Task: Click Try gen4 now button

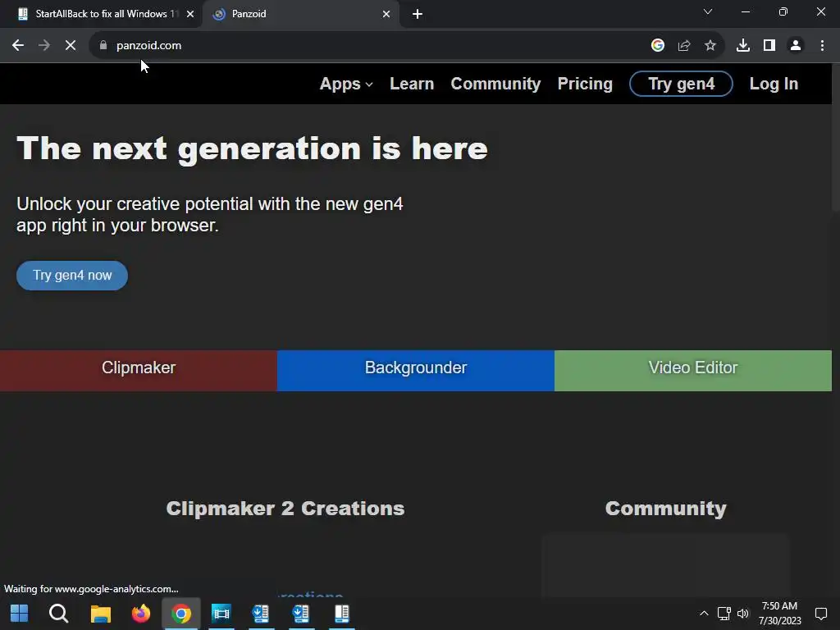Action: point(72,276)
